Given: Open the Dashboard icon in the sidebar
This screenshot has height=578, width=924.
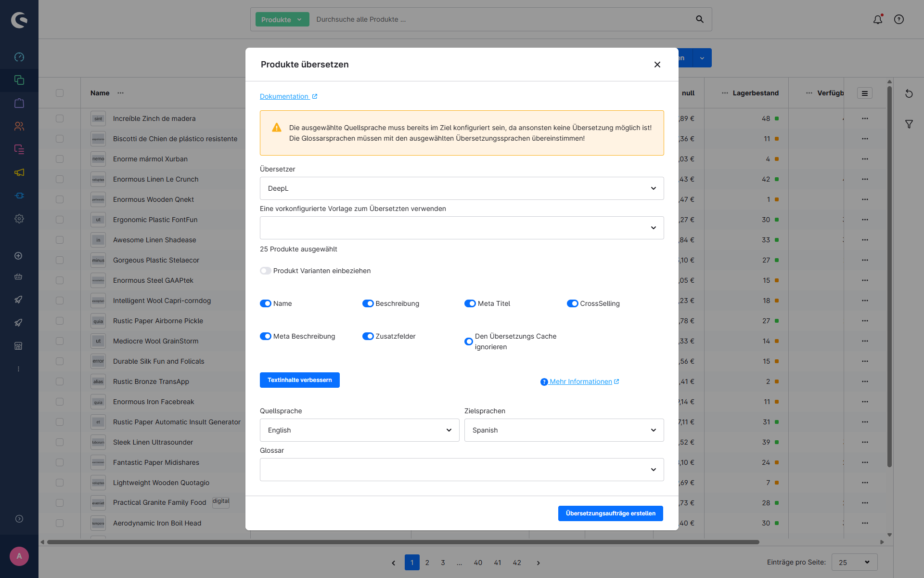Looking at the screenshot, I should [x=19, y=57].
